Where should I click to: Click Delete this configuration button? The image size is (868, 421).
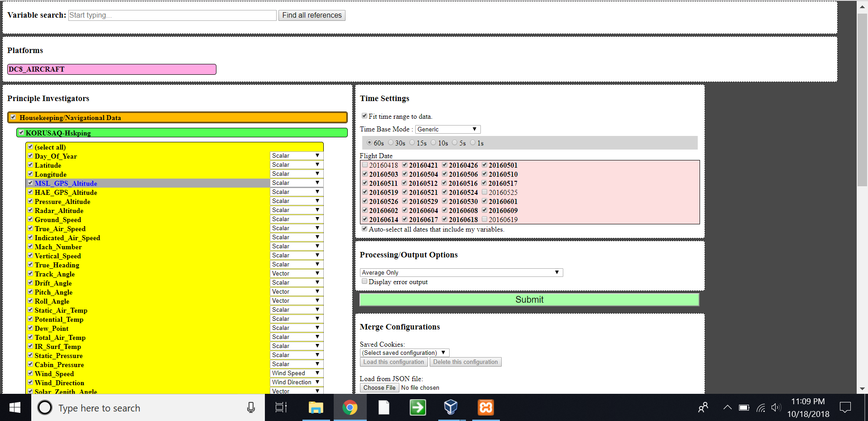pyautogui.click(x=465, y=362)
